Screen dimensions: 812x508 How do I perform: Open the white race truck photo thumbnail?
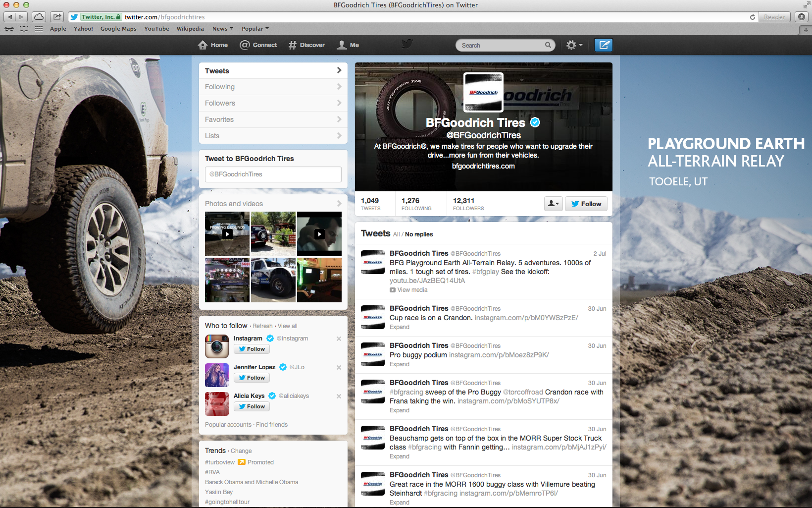click(x=273, y=280)
